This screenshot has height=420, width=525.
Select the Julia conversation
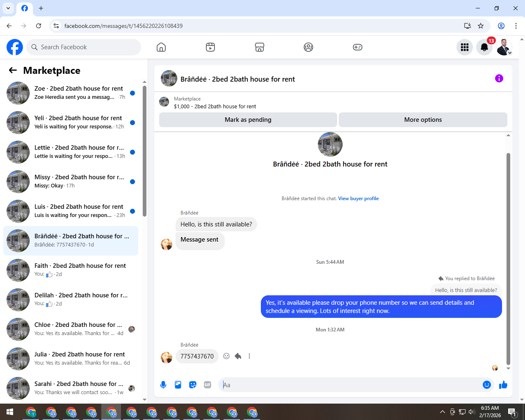click(x=71, y=359)
